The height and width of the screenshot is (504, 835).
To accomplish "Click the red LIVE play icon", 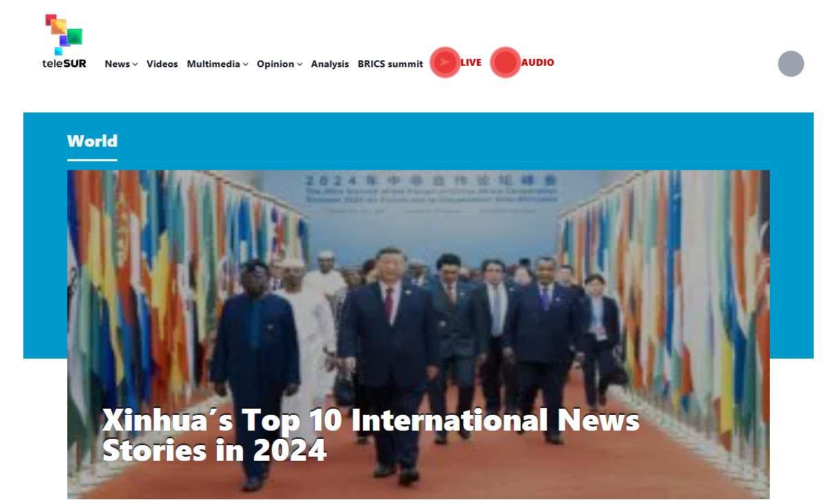I will 445,62.
